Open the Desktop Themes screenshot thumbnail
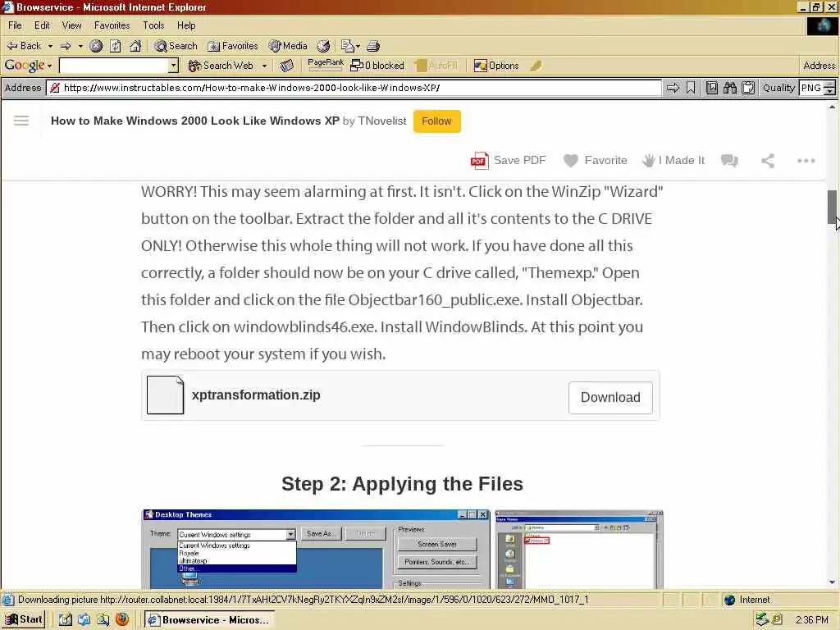The width and height of the screenshot is (840, 630). pyautogui.click(x=316, y=549)
